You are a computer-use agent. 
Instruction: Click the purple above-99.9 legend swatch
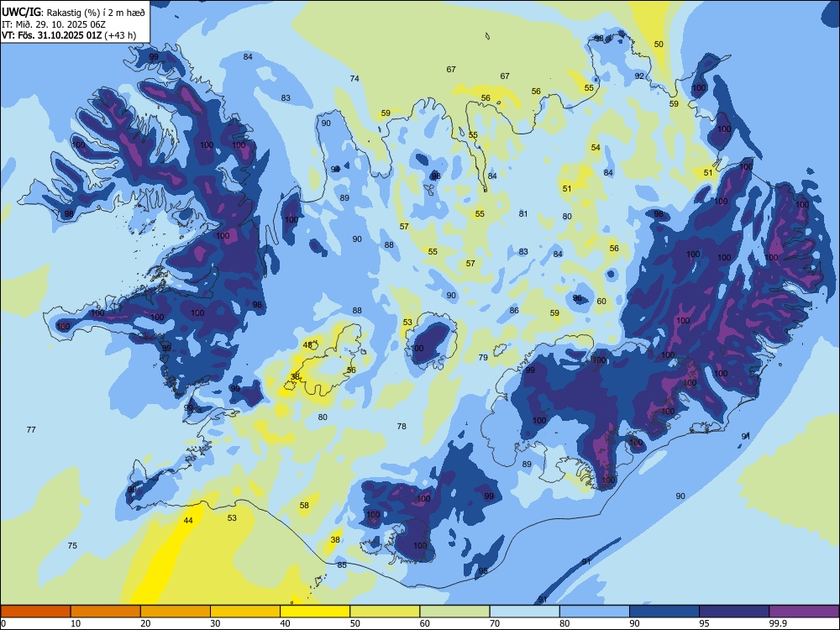[x=804, y=612]
